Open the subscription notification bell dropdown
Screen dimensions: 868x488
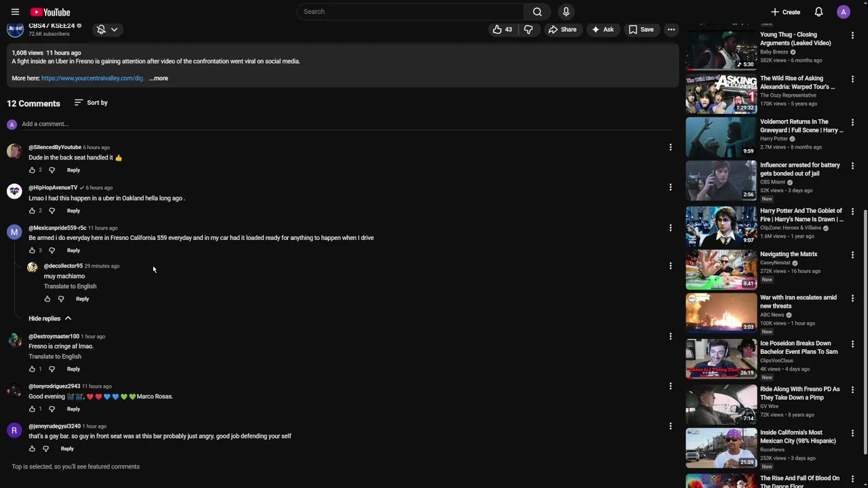coord(107,29)
